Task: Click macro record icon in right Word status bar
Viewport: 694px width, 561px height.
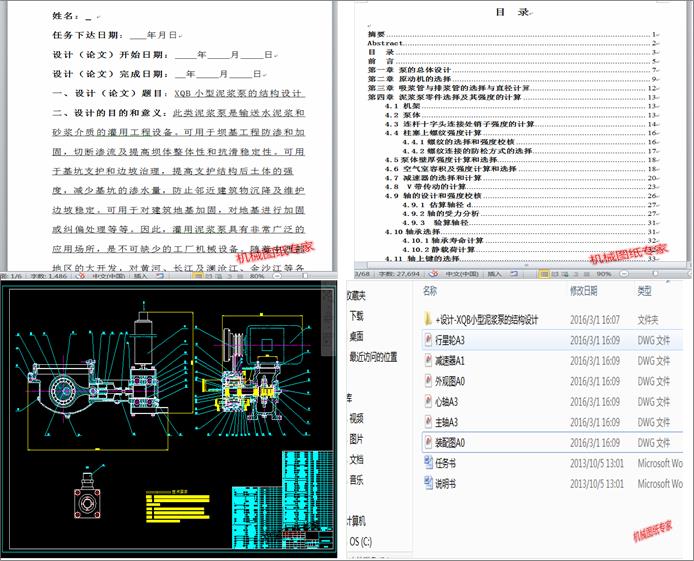Action: [514, 274]
